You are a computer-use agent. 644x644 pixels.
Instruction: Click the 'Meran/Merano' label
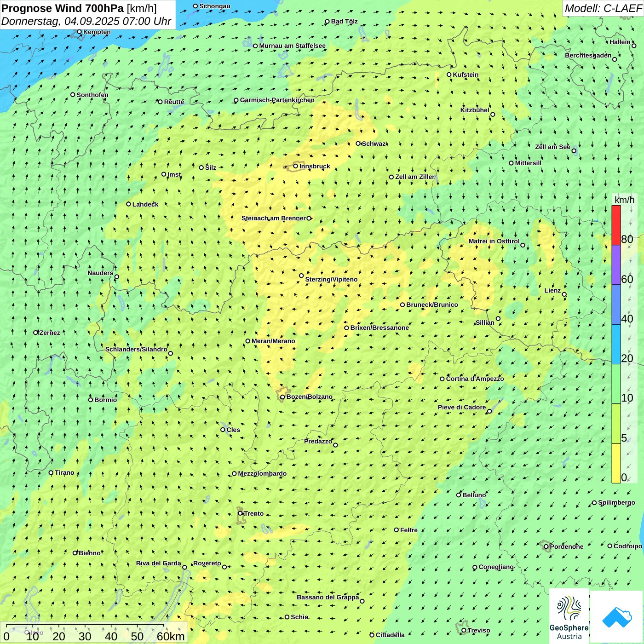point(273,341)
